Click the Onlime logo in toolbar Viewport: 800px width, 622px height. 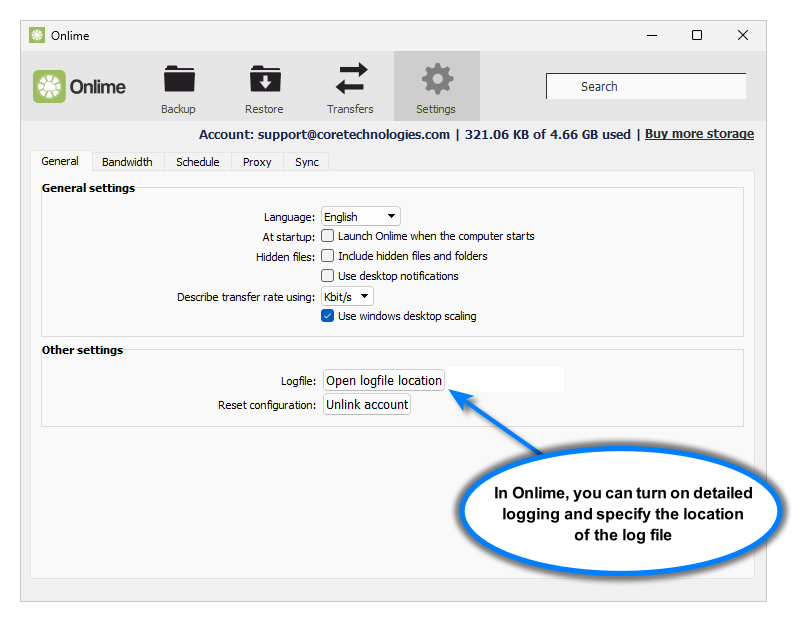[x=80, y=87]
